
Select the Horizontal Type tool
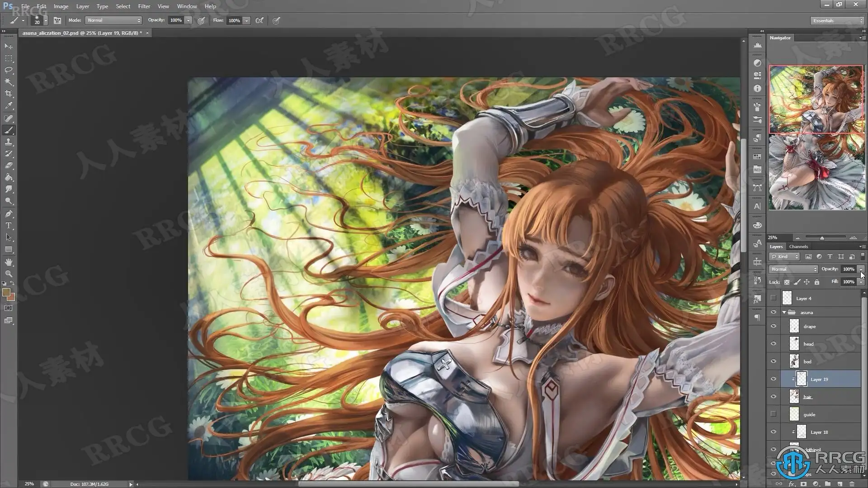(x=9, y=225)
